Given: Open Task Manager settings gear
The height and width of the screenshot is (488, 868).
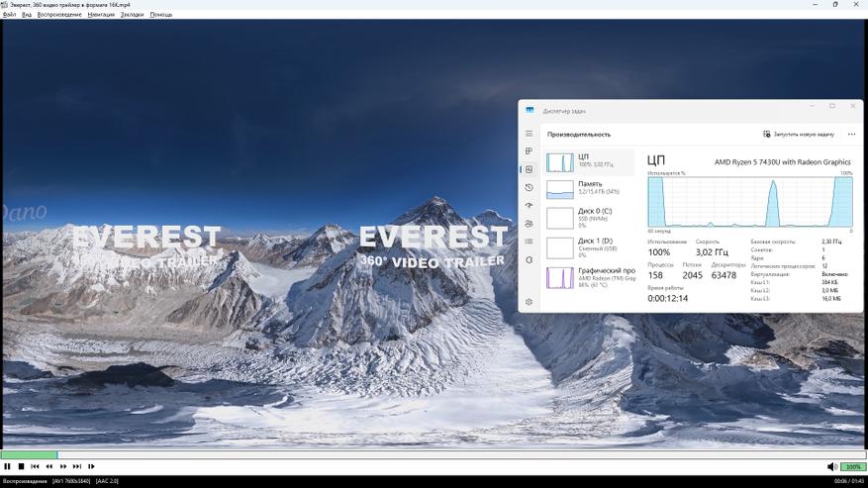Looking at the screenshot, I should (530, 302).
